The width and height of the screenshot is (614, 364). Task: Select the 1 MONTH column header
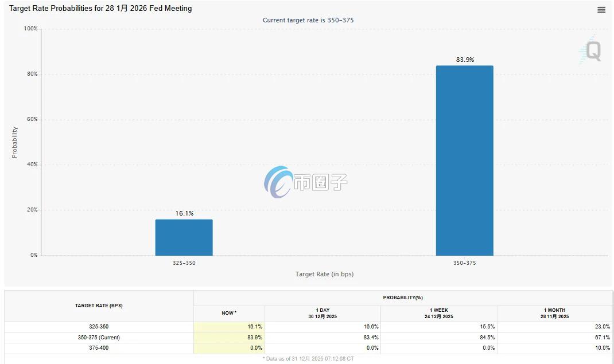555,313
